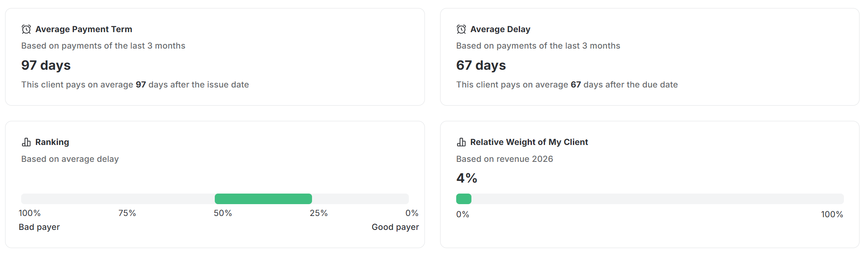Click the 4% revenue weight value

click(x=466, y=178)
